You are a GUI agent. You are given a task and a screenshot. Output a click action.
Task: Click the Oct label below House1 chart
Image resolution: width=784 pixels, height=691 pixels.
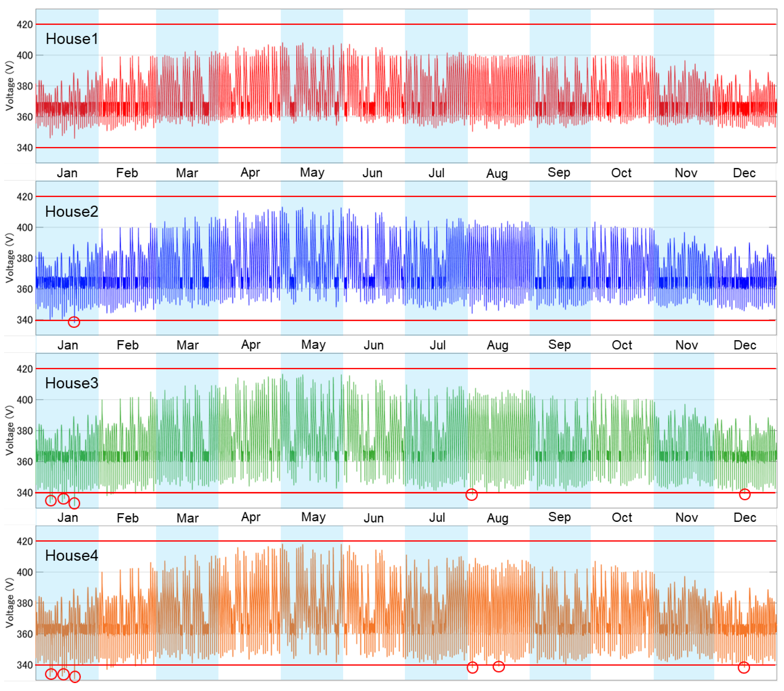pos(621,173)
